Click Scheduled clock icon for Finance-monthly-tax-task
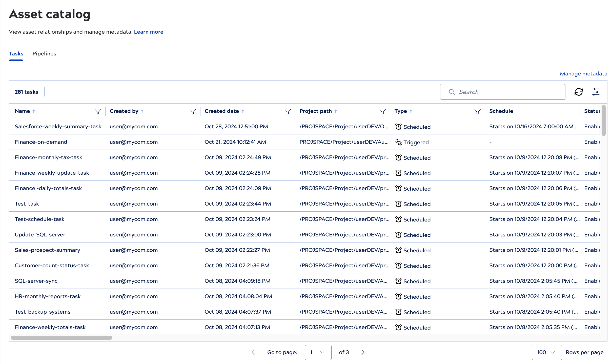The height and width of the screenshot is (364, 613). (398, 158)
